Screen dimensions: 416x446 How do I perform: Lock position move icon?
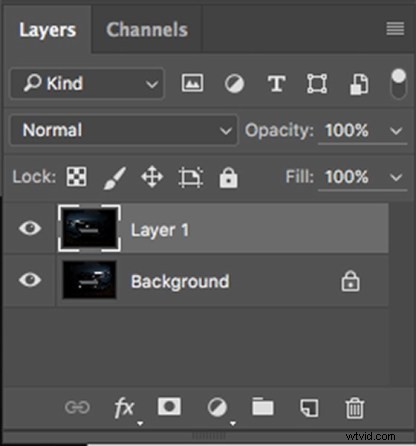click(152, 177)
